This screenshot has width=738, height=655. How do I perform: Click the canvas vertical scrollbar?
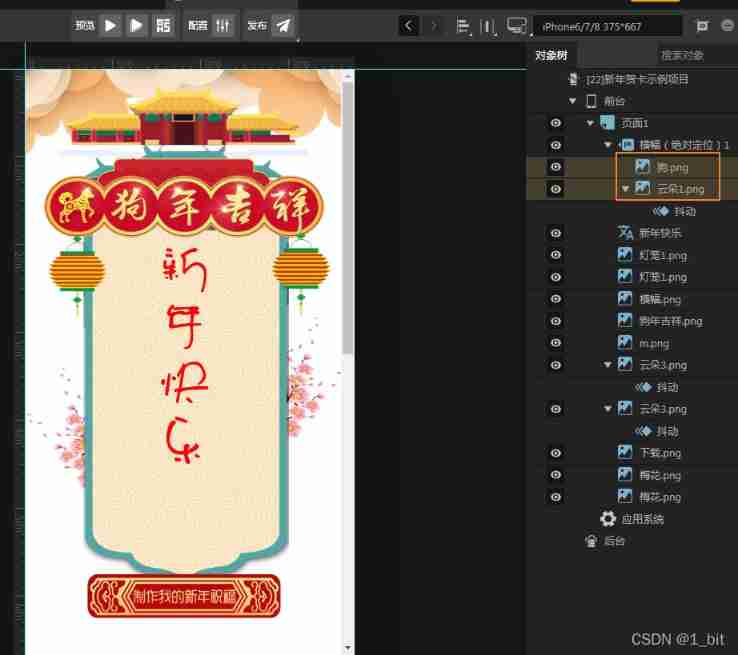[x=347, y=220]
